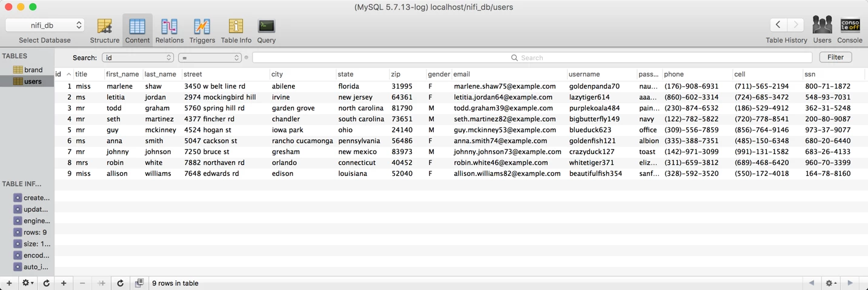Sort by the cell column header
Viewport: 868px width, 290px height.
pyautogui.click(x=767, y=74)
